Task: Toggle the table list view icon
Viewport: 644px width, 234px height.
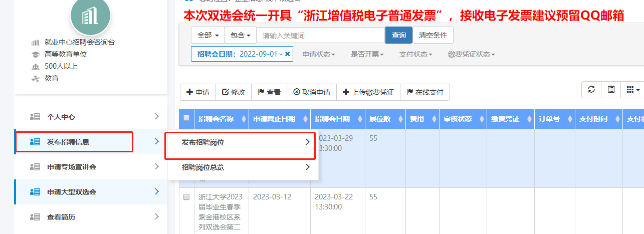Action: pyautogui.click(x=611, y=90)
